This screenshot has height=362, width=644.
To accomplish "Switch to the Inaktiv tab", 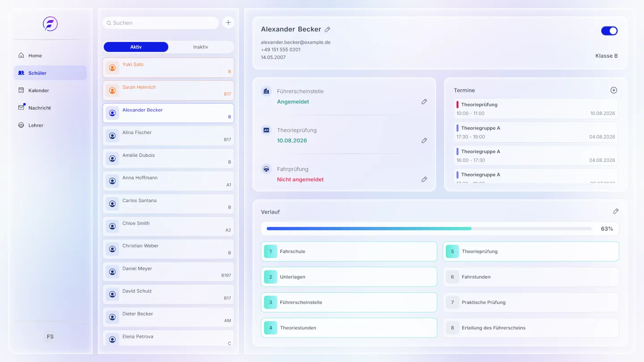I will tap(201, 47).
